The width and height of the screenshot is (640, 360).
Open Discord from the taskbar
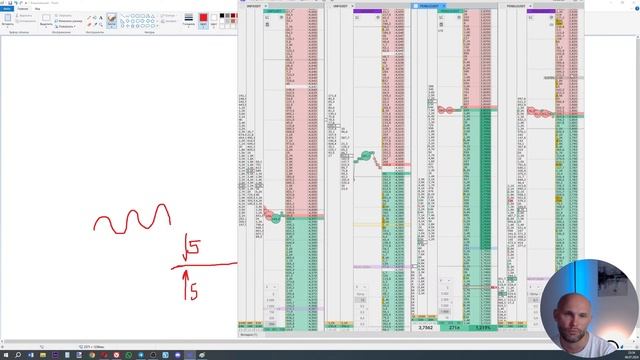pyautogui.click(x=177, y=355)
